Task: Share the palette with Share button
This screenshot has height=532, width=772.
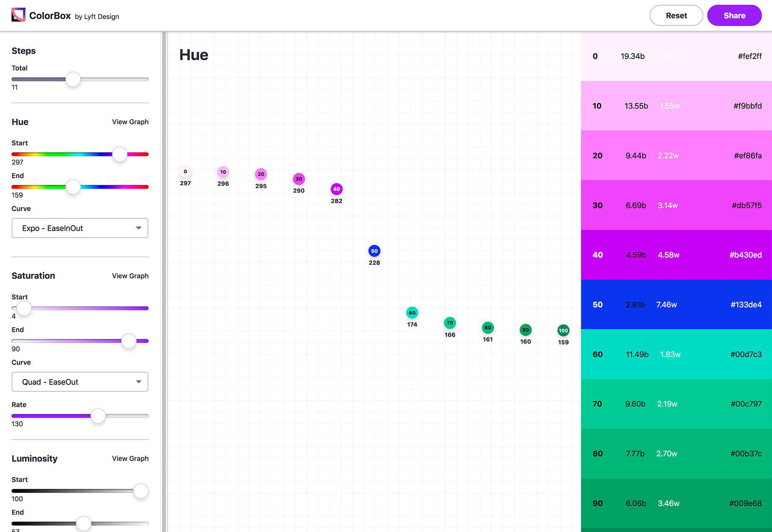Action: [734, 15]
